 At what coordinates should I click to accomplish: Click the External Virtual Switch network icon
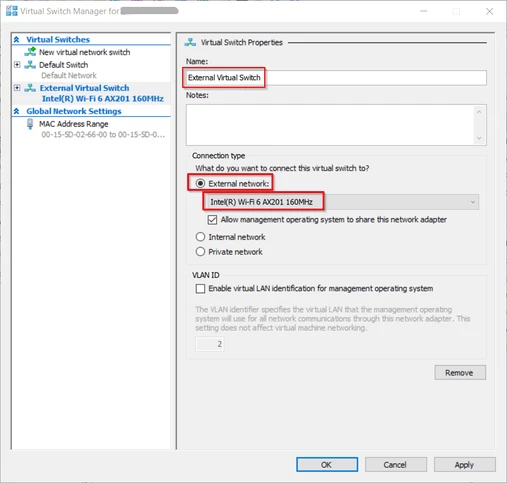(30, 88)
